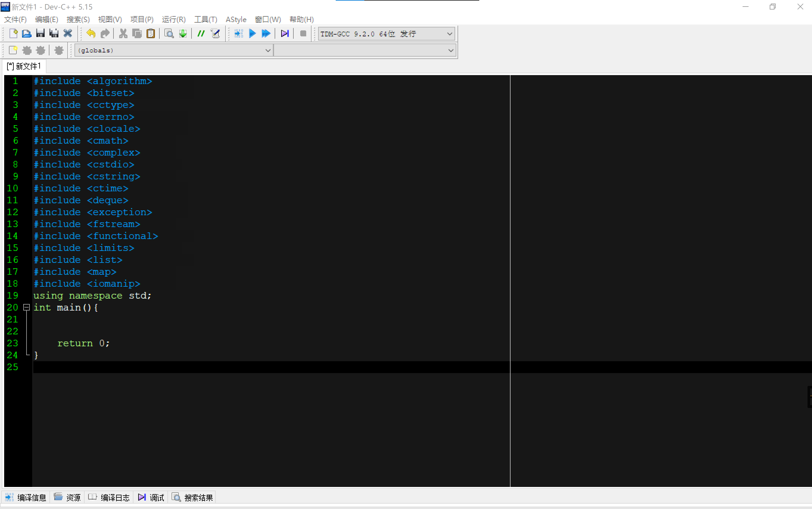Paste from clipboard
The height and width of the screenshot is (509, 812).
point(150,33)
